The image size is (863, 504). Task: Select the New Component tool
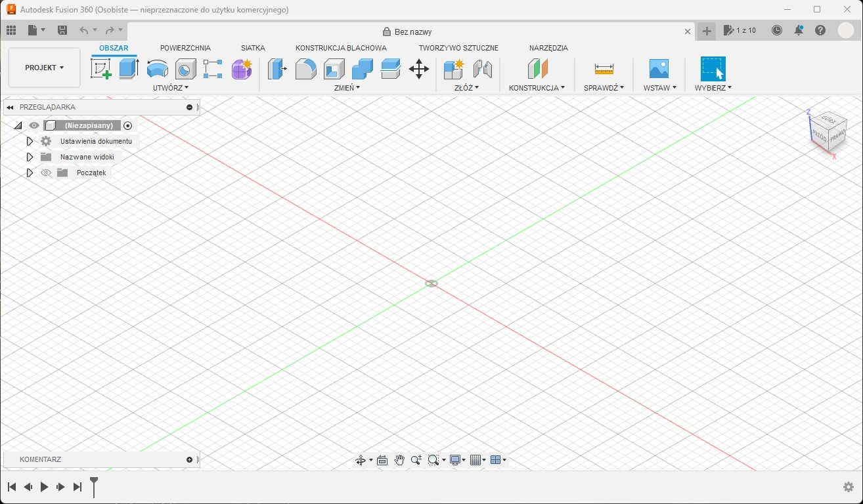pos(454,69)
